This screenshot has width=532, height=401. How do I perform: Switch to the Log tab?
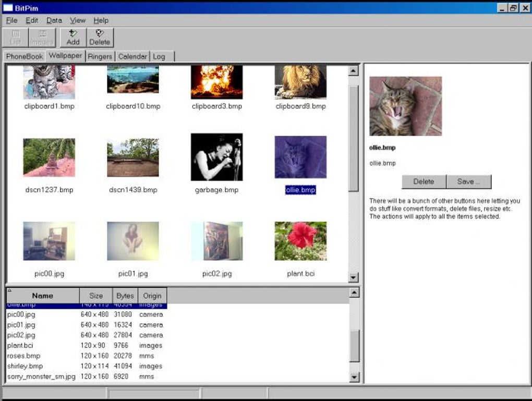[162, 56]
